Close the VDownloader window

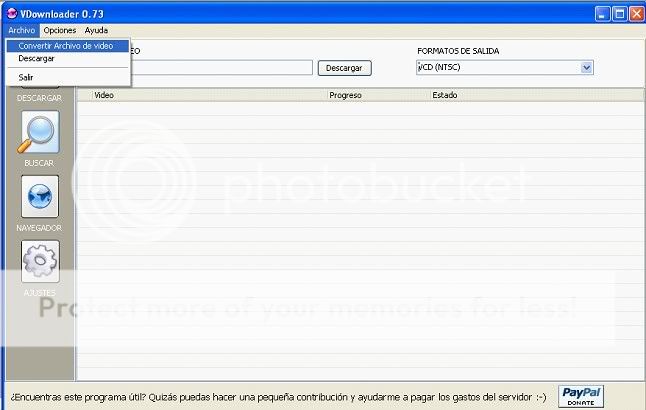(x=637, y=14)
